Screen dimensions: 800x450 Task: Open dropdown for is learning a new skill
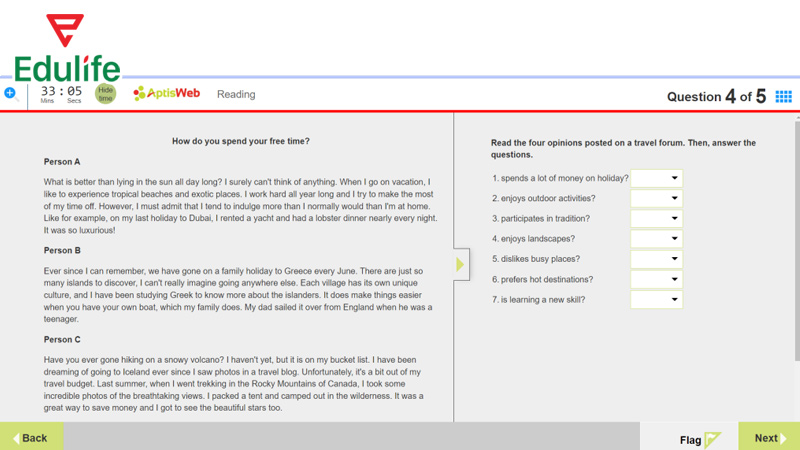[x=656, y=299]
